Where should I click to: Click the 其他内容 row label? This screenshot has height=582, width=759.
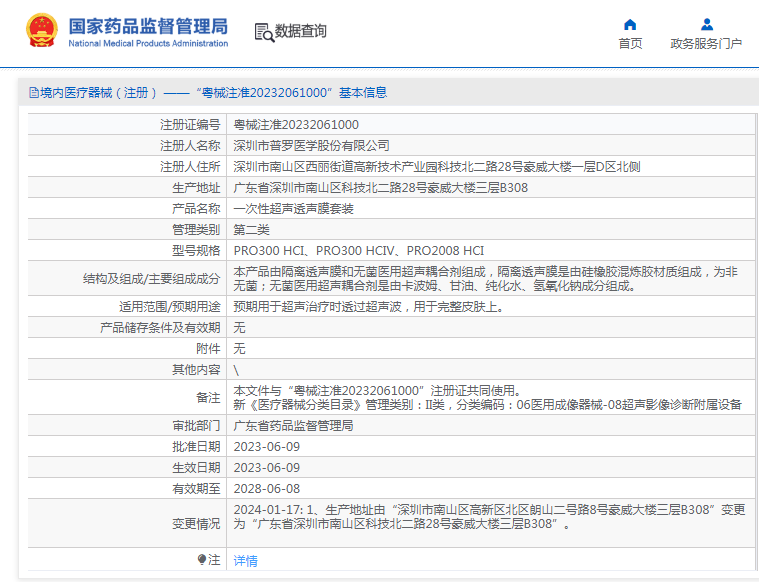196,369
